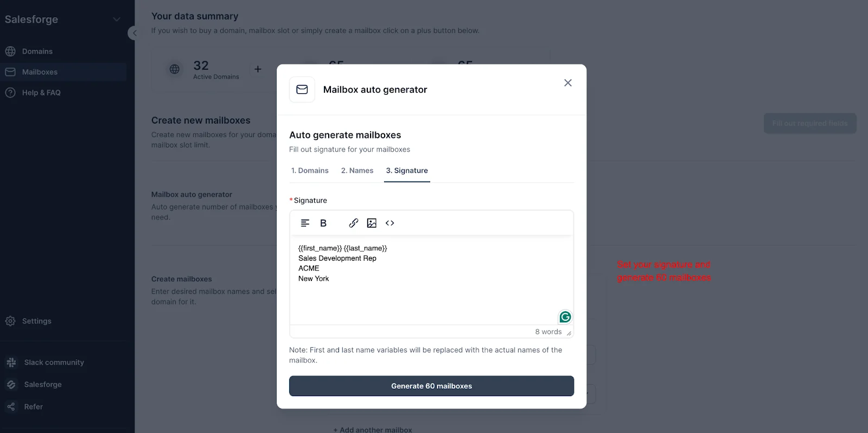Open Settings from the sidebar
Image resolution: width=868 pixels, height=433 pixels.
click(36, 321)
